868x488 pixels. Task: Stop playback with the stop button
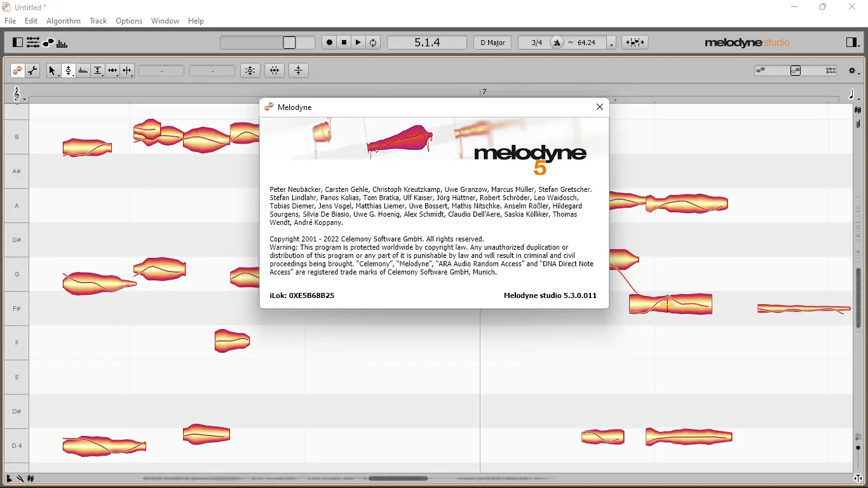pyautogui.click(x=344, y=43)
